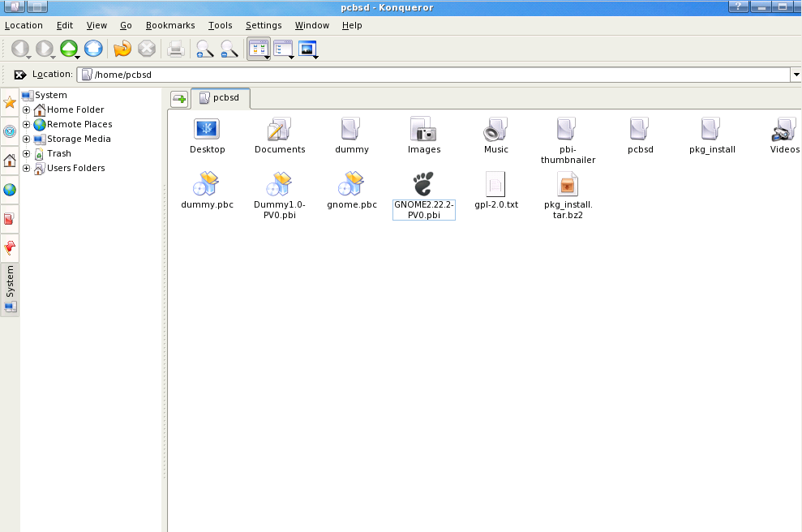Select the gpl-2.0.txt text file

click(x=496, y=191)
